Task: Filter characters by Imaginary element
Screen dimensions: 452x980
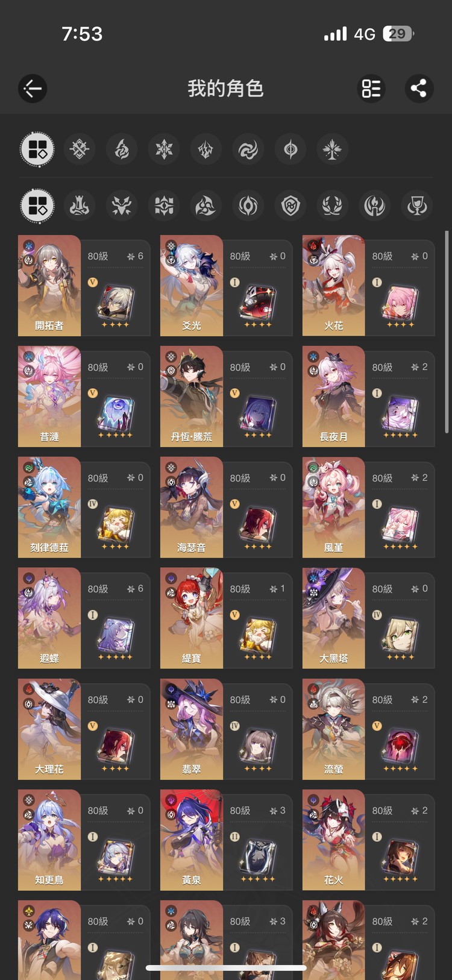Action: coord(332,149)
